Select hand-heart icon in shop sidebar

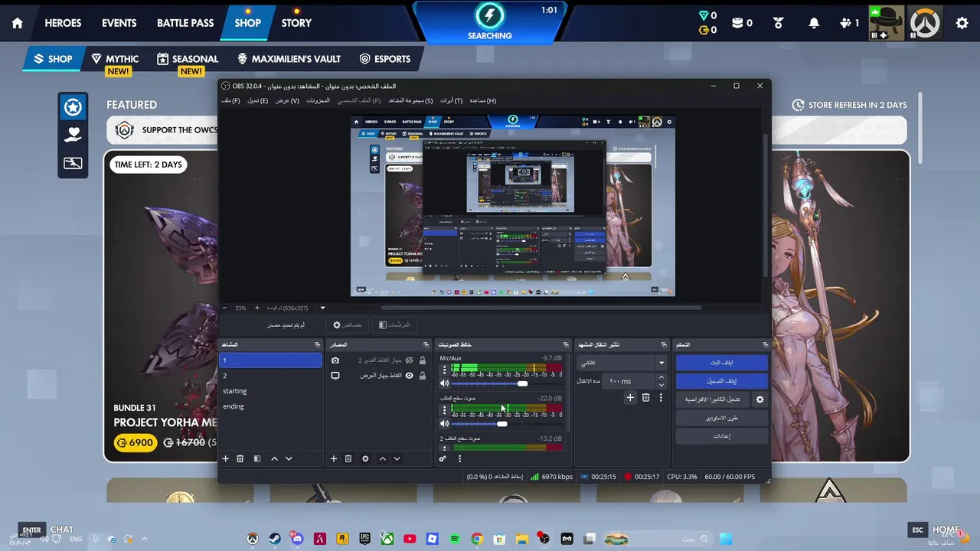click(73, 135)
